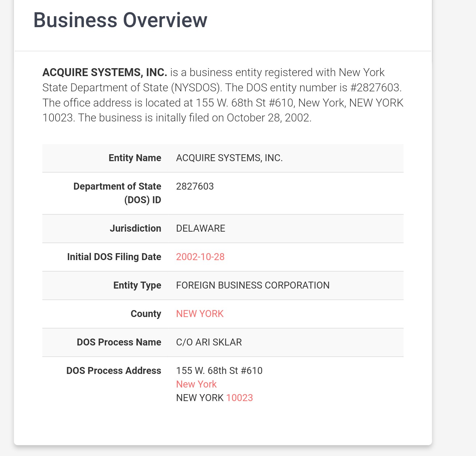Click FOREIGN BUSINESS CORPORATION entity type value

pyautogui.click(x=253, y=285)
